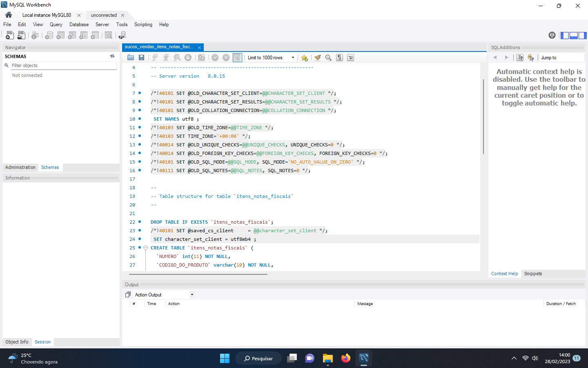Open Workbench preferences gear icon
The height and width of the screenshot is (368, 588).
(552, 35)
